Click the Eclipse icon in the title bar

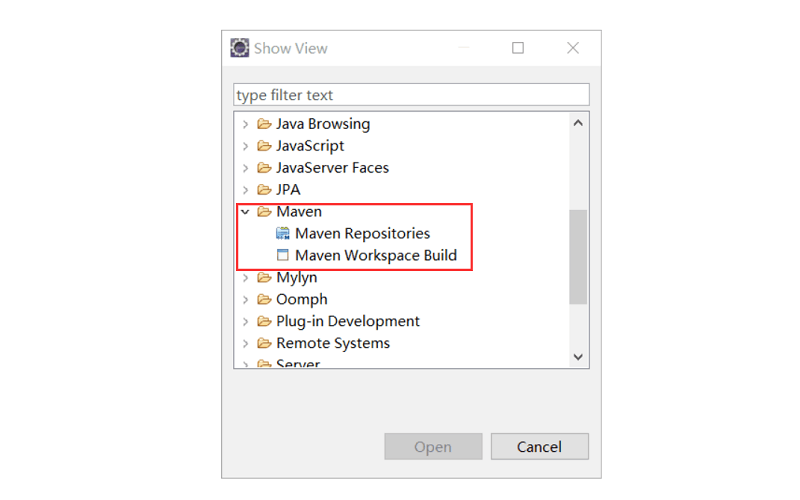point(240,48)
